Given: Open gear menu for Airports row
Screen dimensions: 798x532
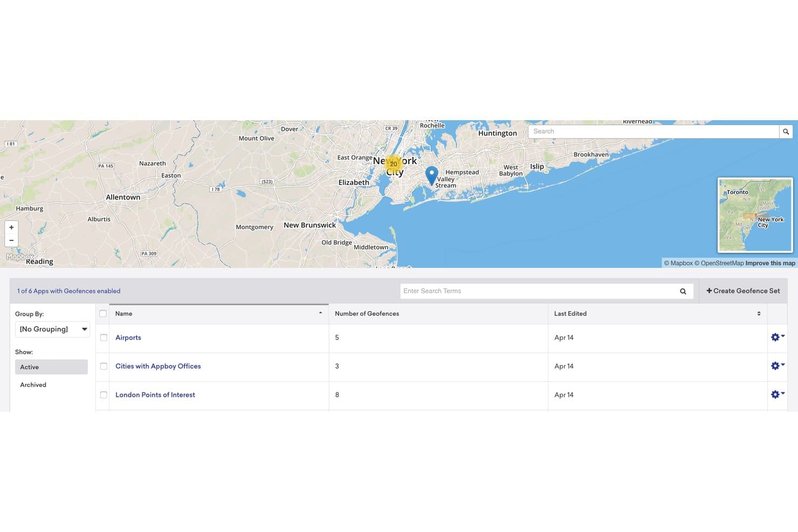Looking at the screenshot, I should click(x=778, y=337).
